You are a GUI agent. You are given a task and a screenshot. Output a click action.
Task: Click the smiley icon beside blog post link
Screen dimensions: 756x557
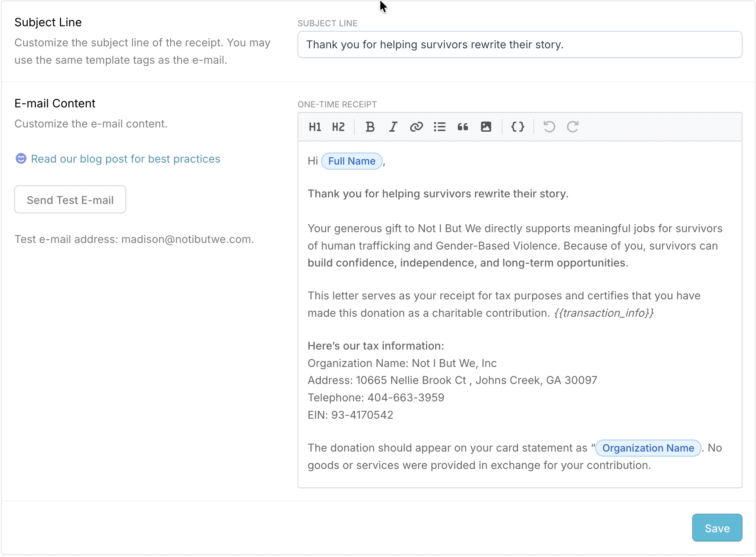point(21,158)
